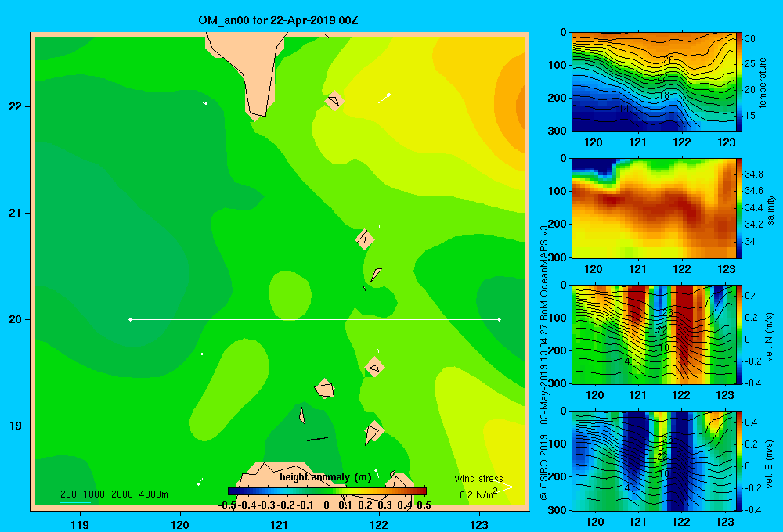
Task: Click the 14 contour label in temperature panel
Action: 624,108
